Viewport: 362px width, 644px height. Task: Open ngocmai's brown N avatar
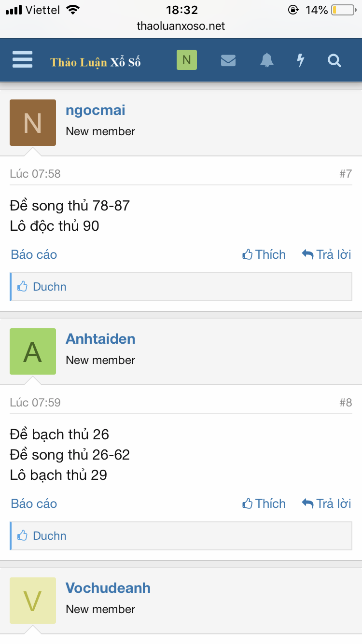point(33,123)
